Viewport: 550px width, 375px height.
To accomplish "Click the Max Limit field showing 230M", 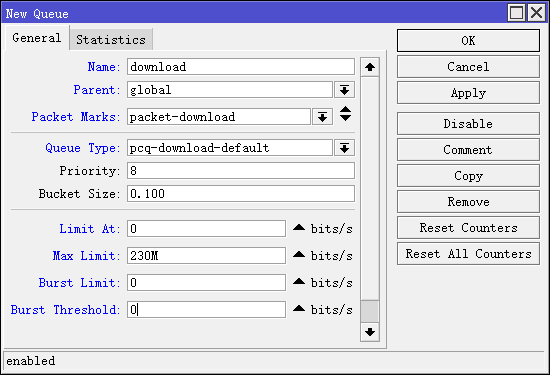I will coord(207,256).
